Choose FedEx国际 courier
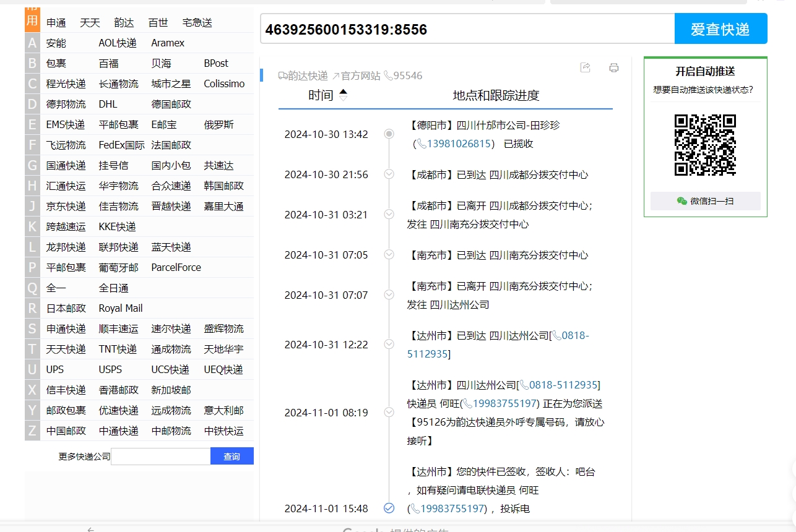The height and width of the screenshot is (532, 796). (122, 145)
